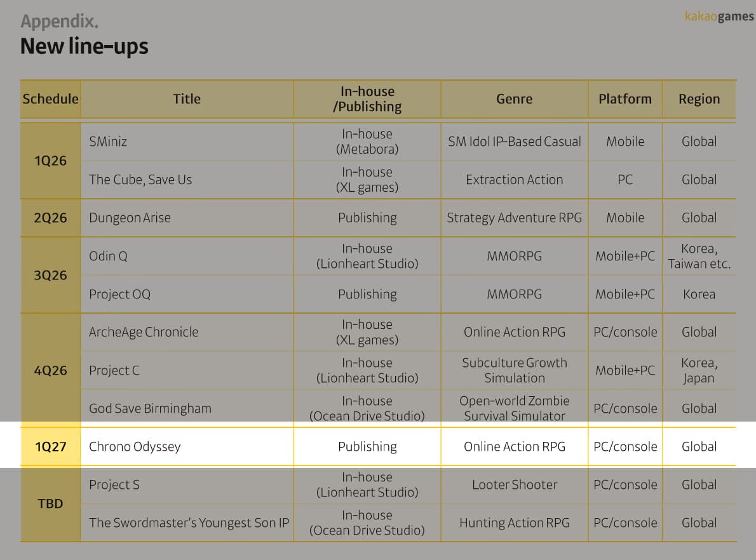Click 'In-house (Ocean Drive Studio)' in God Save Birmingham row
Image resolution: width=756 pixels, height=560 pixels.
[367, 408]
